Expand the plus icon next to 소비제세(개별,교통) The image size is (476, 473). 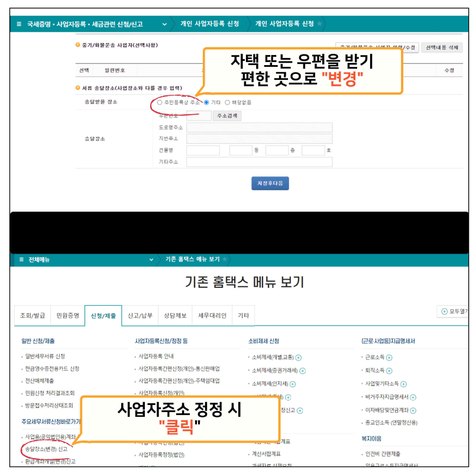[x=299, y=358]
